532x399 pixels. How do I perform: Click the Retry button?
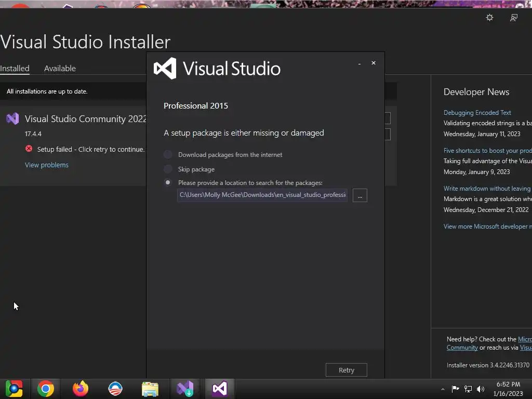click(346, 370)
